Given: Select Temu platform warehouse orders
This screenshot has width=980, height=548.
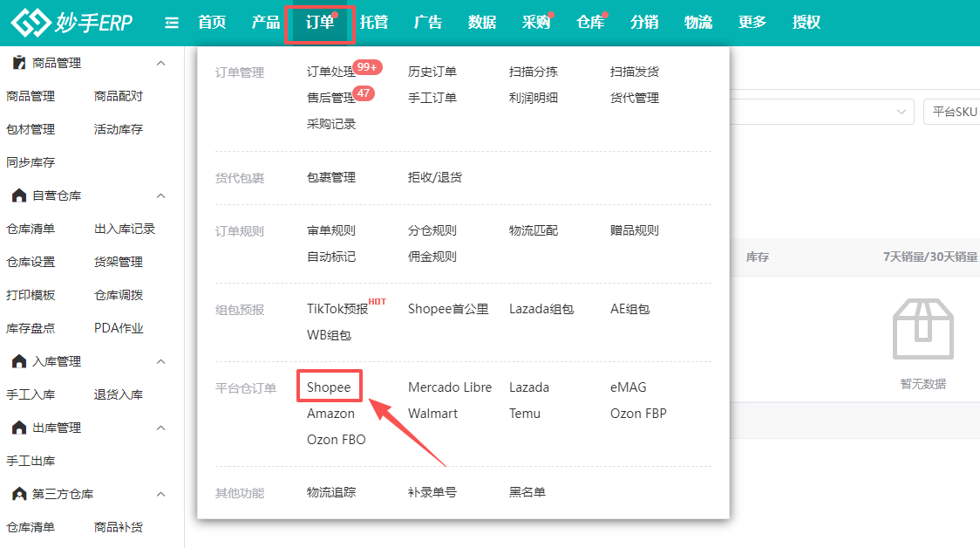Looking at the screenshot, I should click(524, 414).
